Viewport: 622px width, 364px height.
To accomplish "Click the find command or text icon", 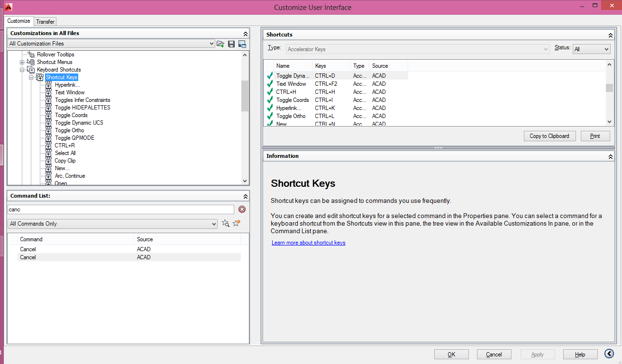I will pyautogui.click(x=226, y=223).
